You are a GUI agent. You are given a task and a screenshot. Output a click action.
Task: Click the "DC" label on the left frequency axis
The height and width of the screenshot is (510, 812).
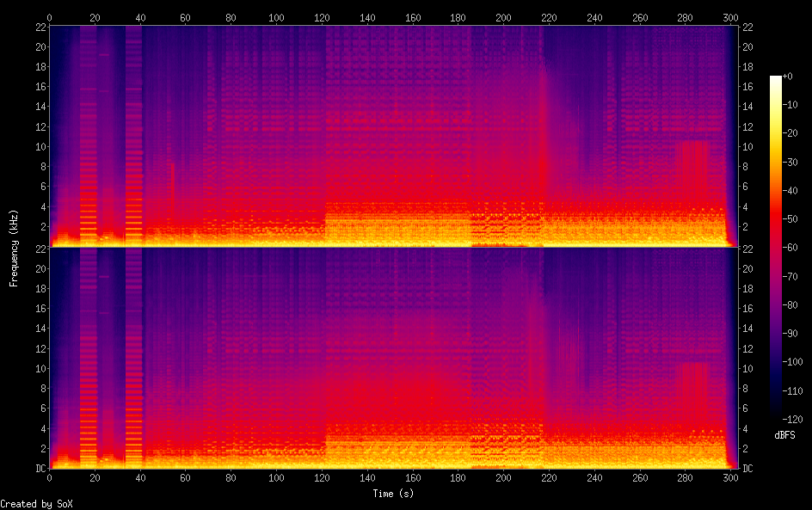41,468
